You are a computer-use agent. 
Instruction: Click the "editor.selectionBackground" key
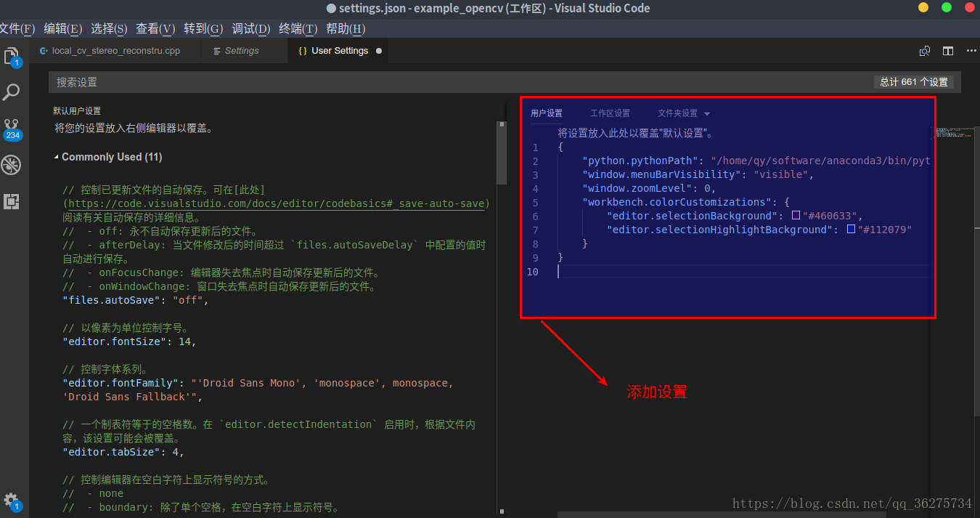[692, 216]
